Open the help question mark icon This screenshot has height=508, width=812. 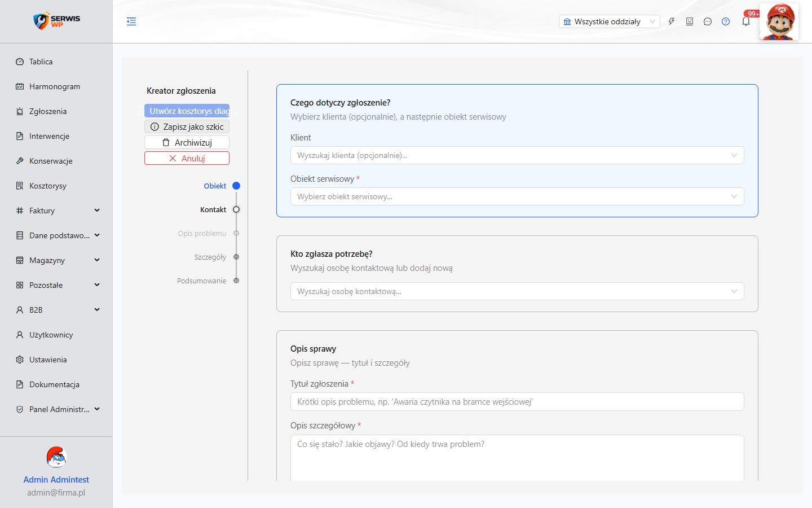[x=726, y=21]
